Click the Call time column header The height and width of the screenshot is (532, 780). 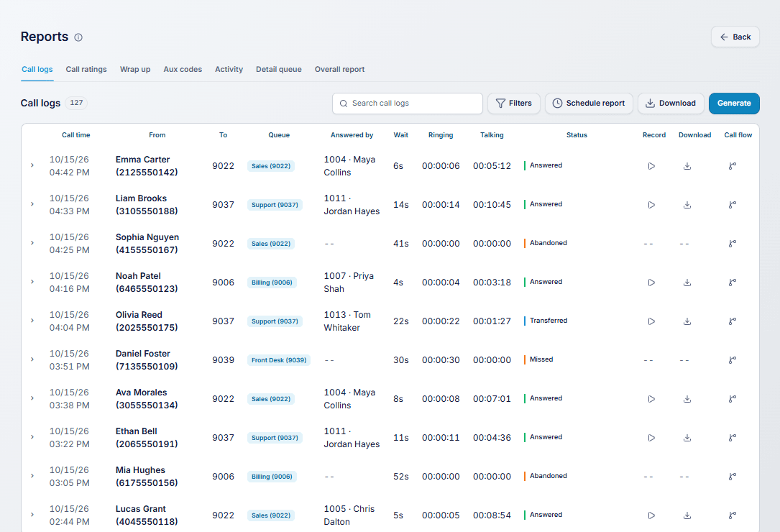(75, 135)
